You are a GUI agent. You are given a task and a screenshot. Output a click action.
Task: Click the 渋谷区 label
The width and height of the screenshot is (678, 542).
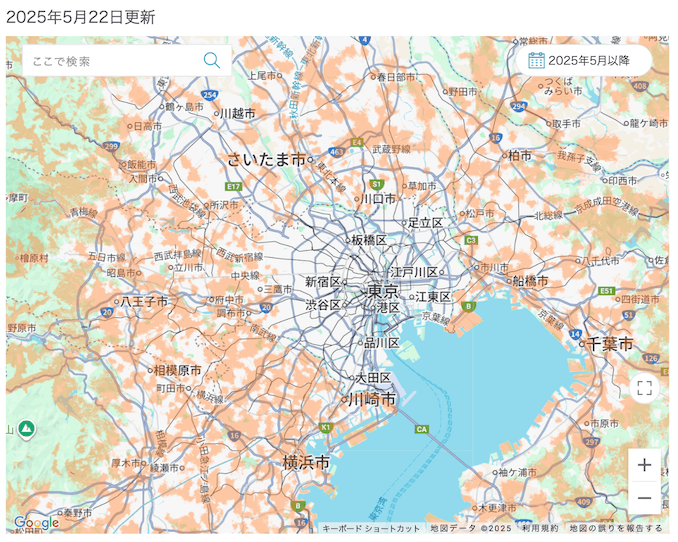[323, 305]
